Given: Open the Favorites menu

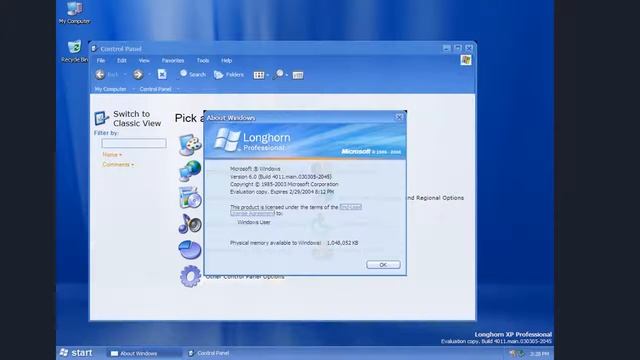Looking at the screenshot, I should 173,60.
